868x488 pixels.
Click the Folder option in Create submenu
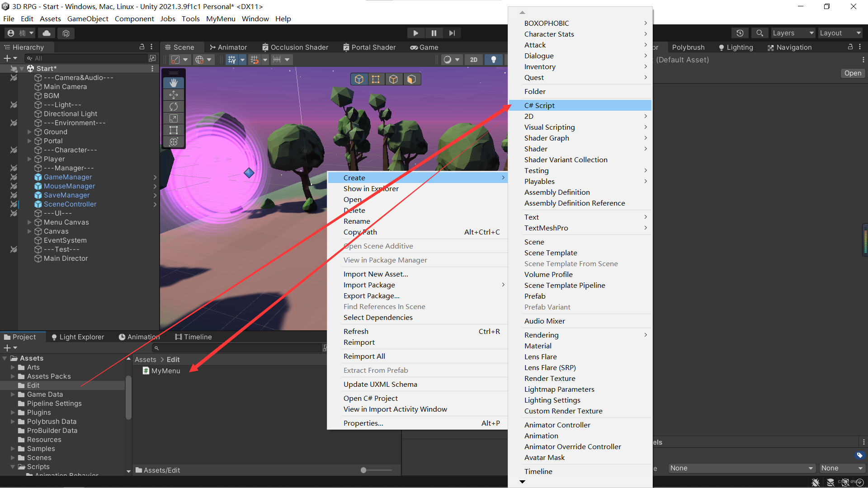point(534,91)
